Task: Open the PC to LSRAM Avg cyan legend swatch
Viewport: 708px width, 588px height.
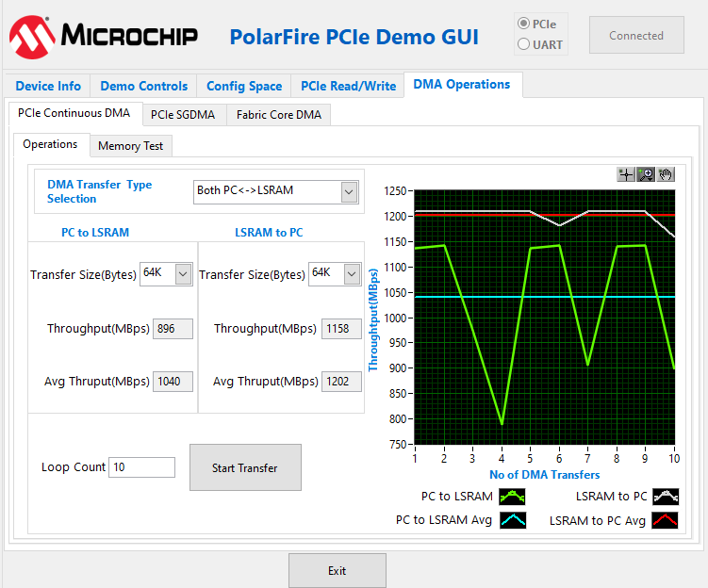Action: tap(512, 520)
